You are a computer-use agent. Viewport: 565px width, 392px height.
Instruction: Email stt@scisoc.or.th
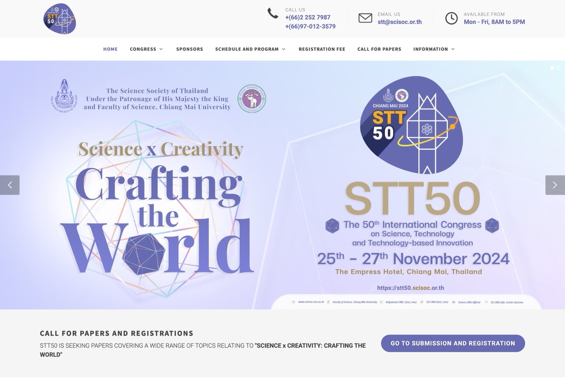(x=399, y=22)
